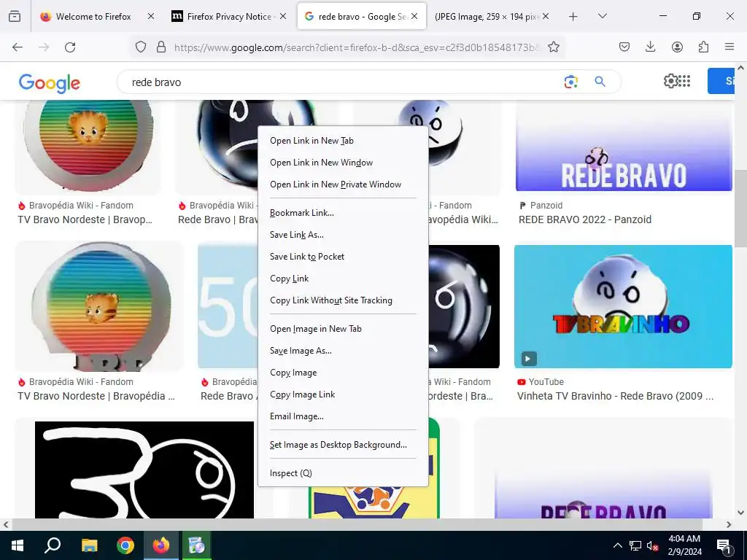Click the muted volume tray icon
747x560 pixels.
tap(653, 545)
